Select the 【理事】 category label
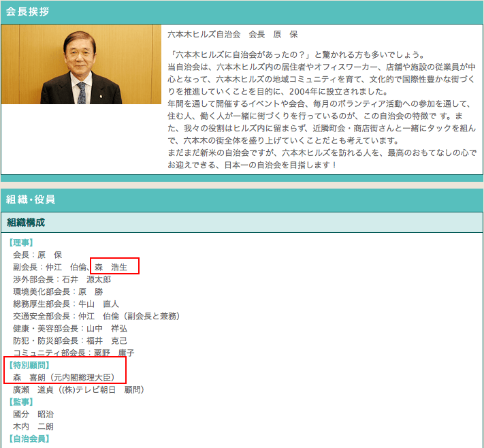 click(21, 242)
